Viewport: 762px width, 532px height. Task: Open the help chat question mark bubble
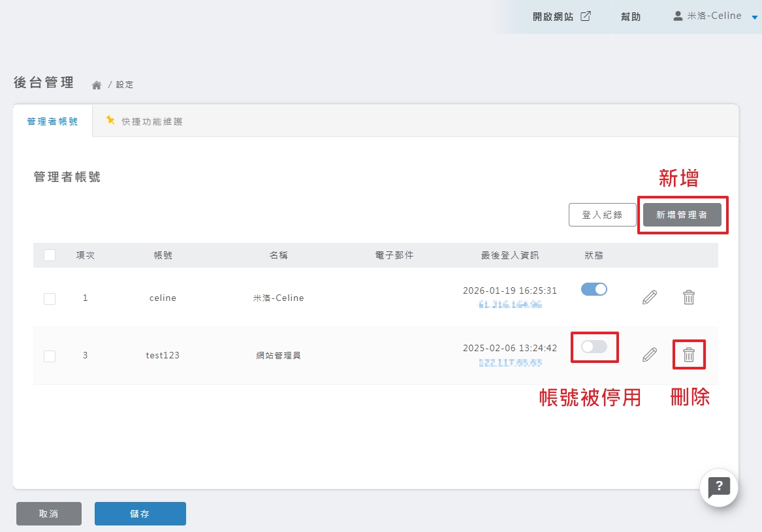coord(719,487)
